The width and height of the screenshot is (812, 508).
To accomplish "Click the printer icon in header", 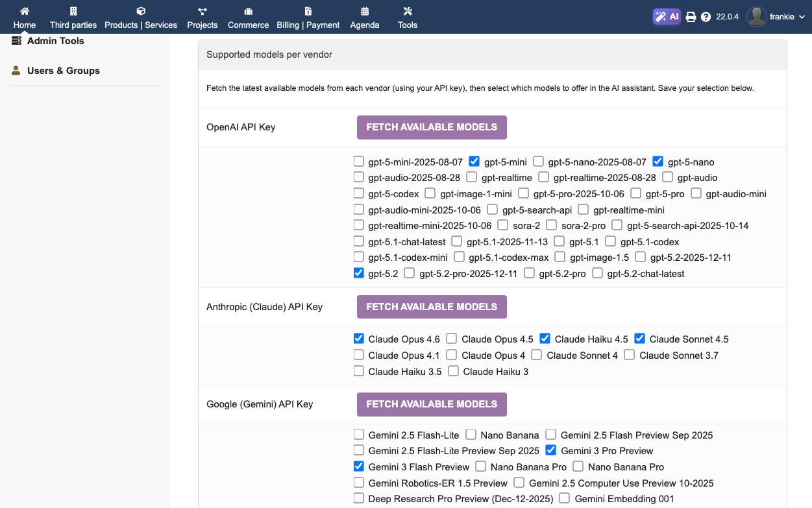I will [691, 17].
